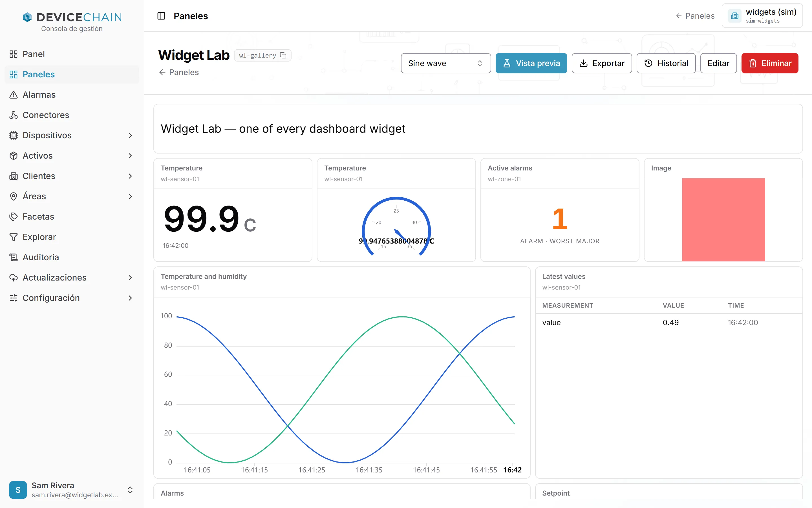The image size is (812, 508).
Task: Click the Activos cube icon
Action: coord(14,156)
